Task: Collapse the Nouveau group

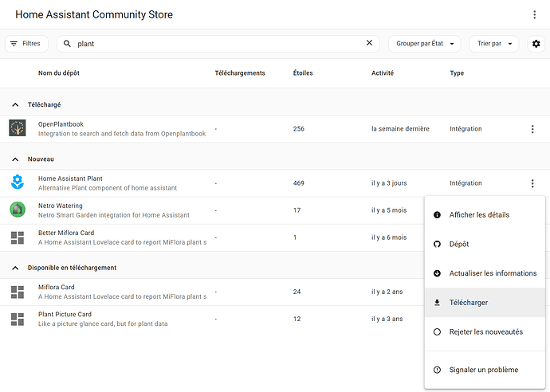Action: pyautogui.click(x=14, y=159)
